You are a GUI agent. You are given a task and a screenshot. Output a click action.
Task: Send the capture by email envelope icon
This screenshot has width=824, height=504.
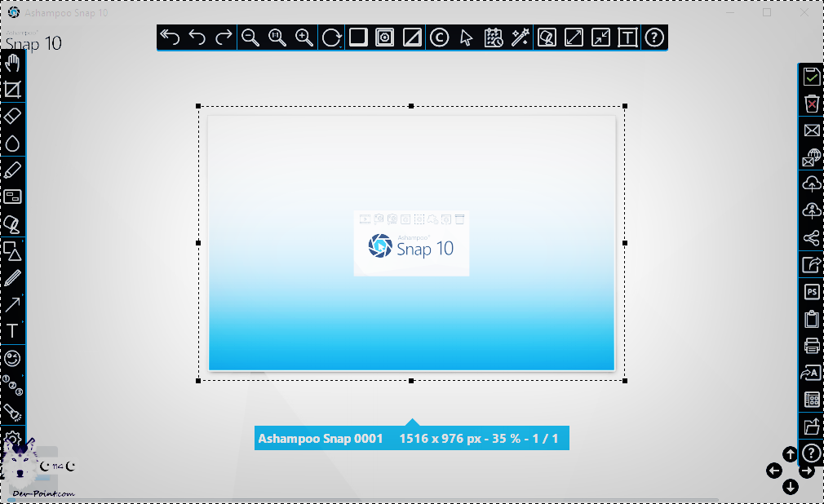pyautogui.click(x=811, y=130)
